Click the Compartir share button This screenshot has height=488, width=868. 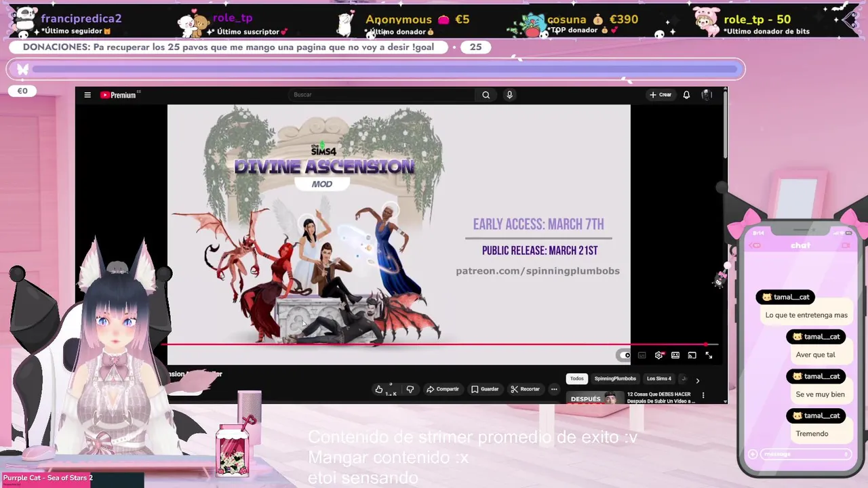click(x=442, y=389)
